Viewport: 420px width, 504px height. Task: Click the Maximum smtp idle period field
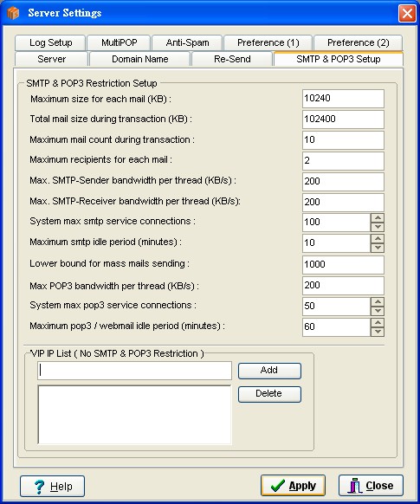[x=337, y=243]
